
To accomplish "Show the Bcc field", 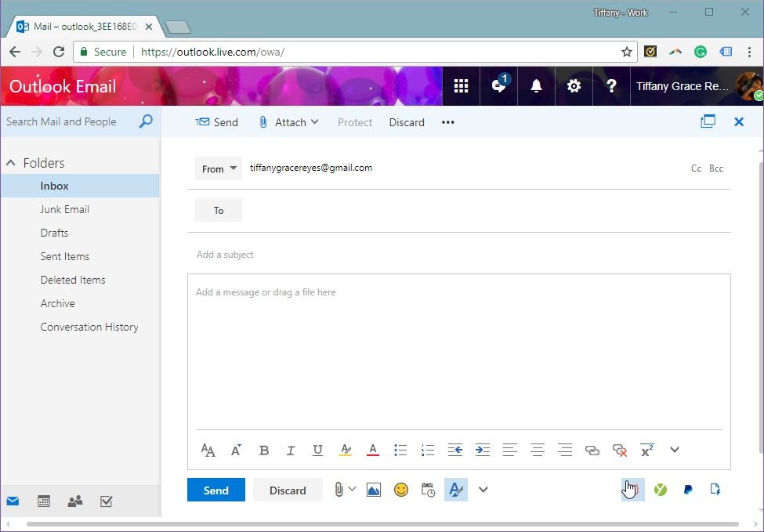I will [x=715, y=168].
